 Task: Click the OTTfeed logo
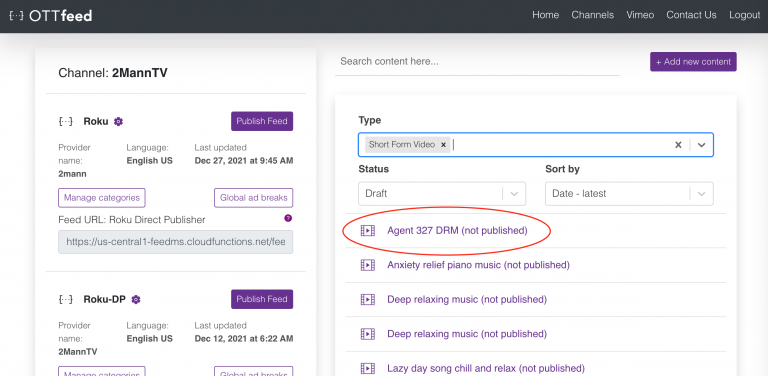point(51,16)
